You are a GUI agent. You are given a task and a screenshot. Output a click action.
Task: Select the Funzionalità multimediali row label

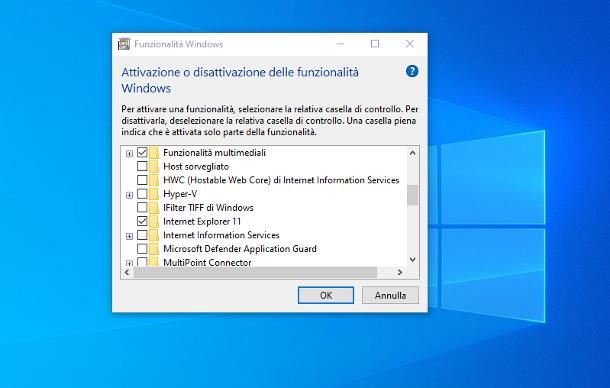pos(214,153)
